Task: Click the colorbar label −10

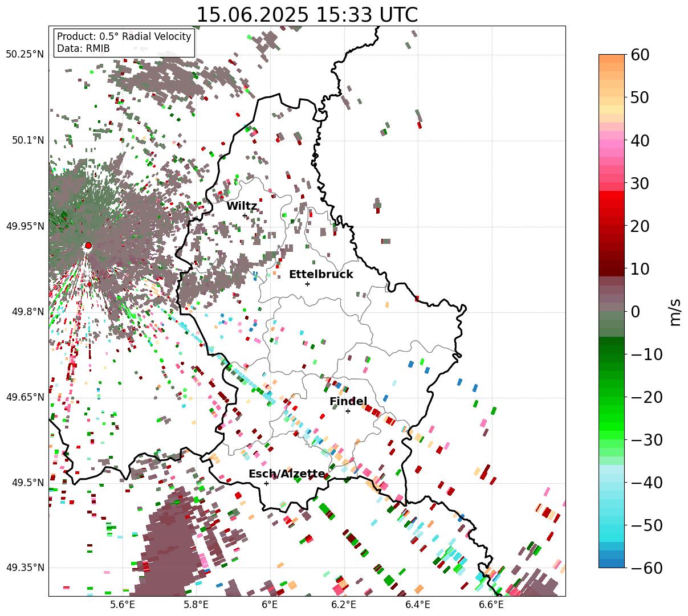Action: (x=646, y=354)
